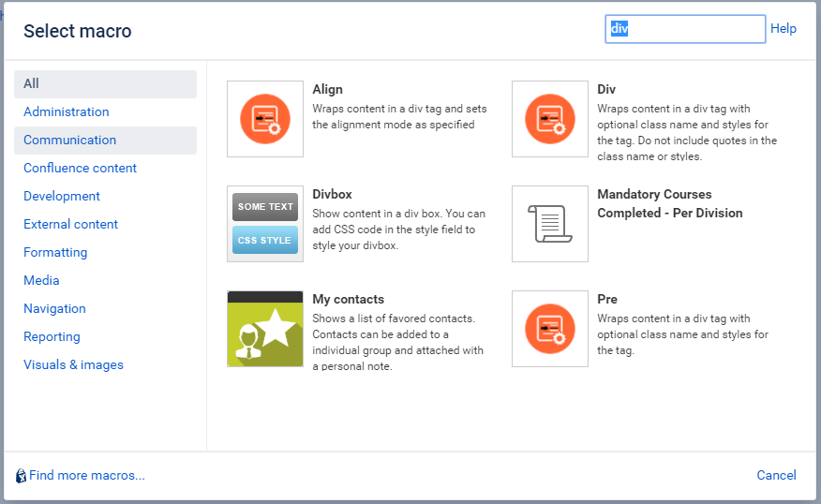The height and width of the screenshot is (504, 821).
Task: Select the Communication category
Action: (x=105, y=141)
